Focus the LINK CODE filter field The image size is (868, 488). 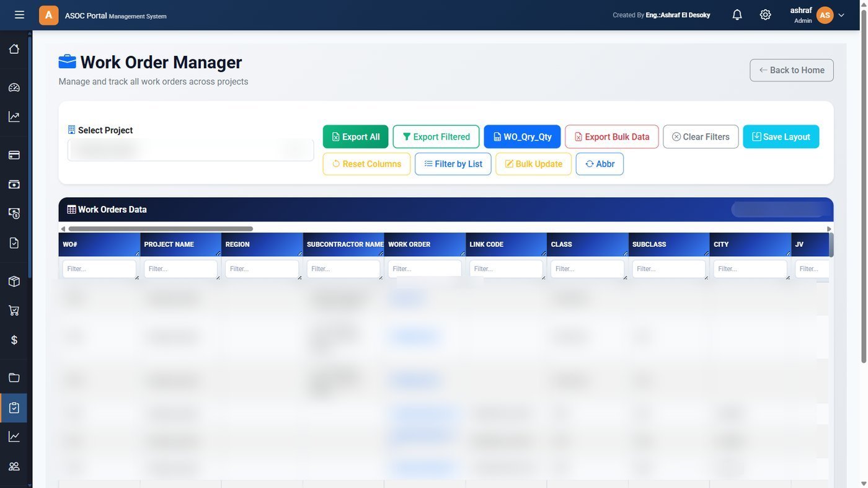point(506,269)
